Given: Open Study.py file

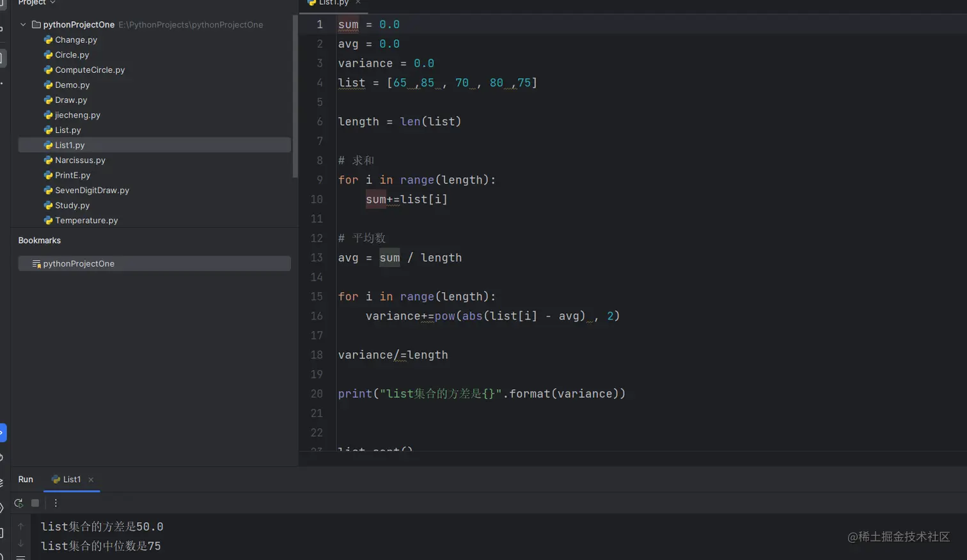Looking at the screenshot, I should pyautogui.click(x=72, y=205).
